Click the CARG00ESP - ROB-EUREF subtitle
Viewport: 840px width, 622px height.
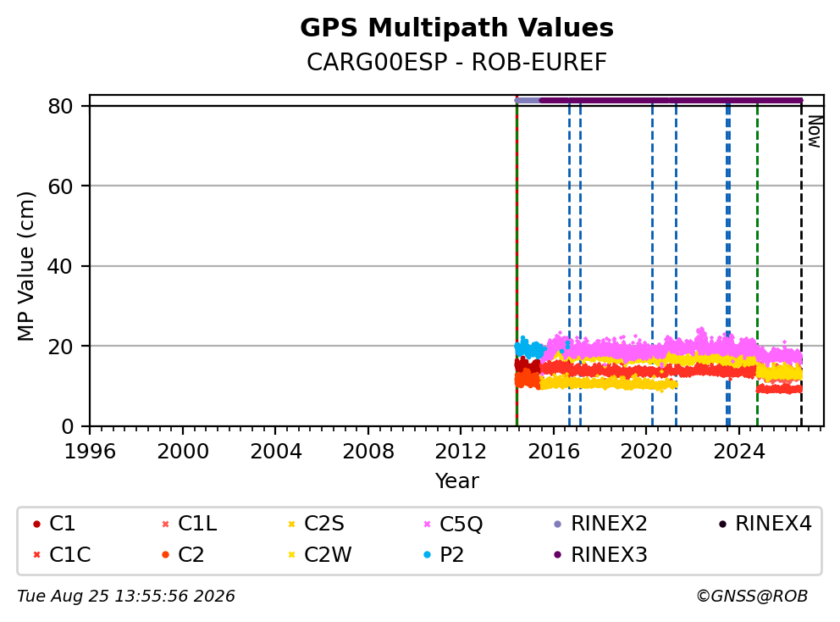click(456, 62)
